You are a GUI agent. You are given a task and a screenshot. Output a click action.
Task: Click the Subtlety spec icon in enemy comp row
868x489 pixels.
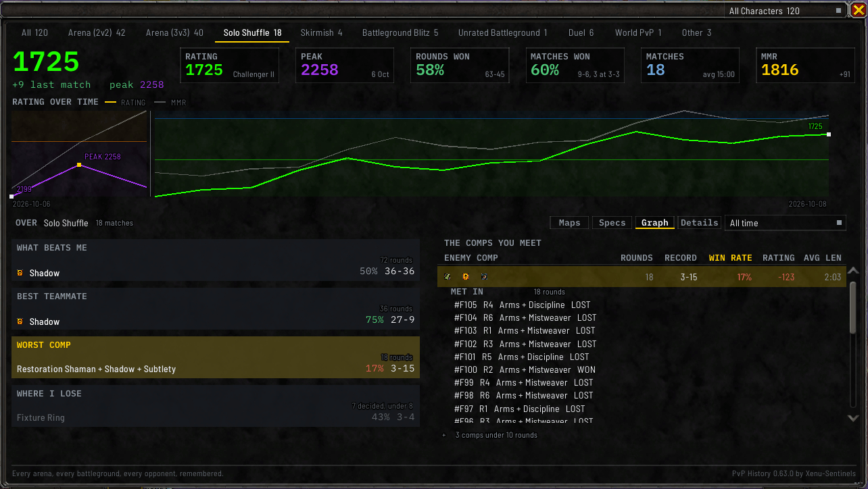pos(484,277)
